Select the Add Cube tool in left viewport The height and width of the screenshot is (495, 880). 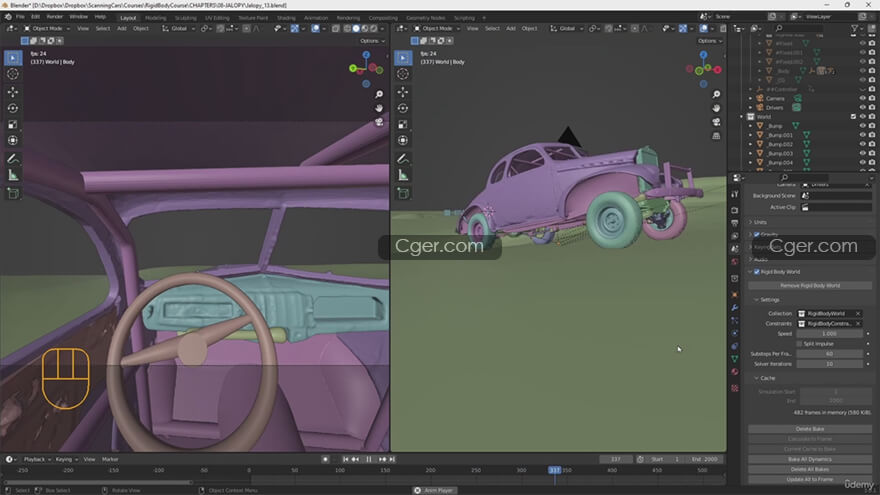(x=13, y=194)
